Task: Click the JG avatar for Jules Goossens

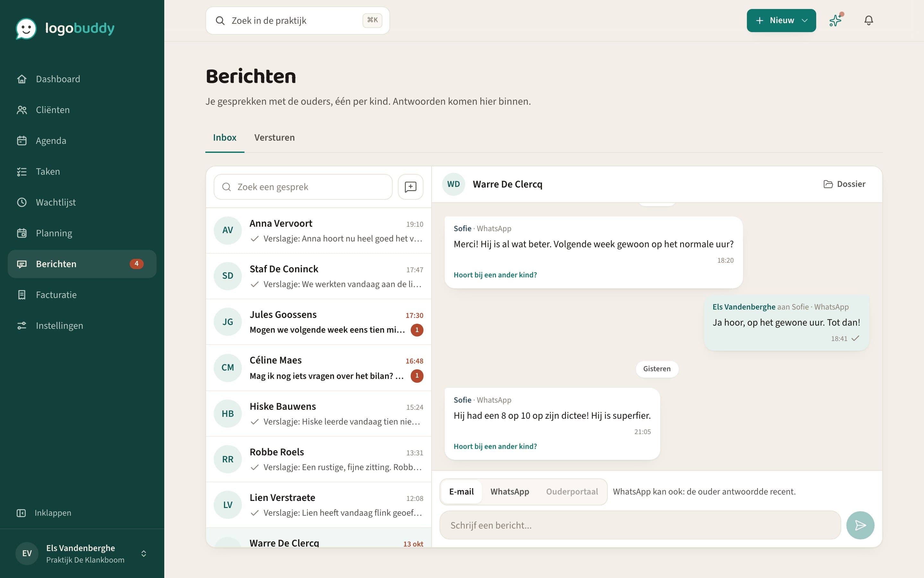Action: pos(227,322)
